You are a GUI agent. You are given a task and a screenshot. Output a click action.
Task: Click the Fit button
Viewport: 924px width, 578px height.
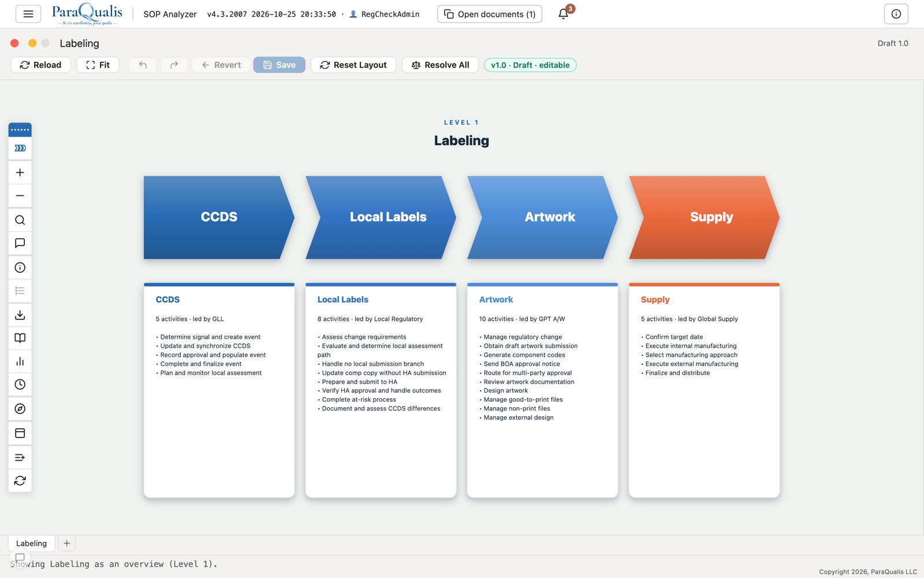98,65
